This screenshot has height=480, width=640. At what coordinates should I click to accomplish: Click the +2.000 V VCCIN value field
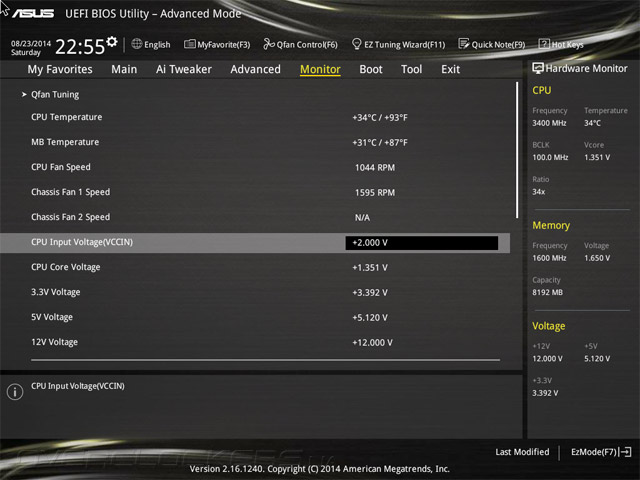point(422,242)
